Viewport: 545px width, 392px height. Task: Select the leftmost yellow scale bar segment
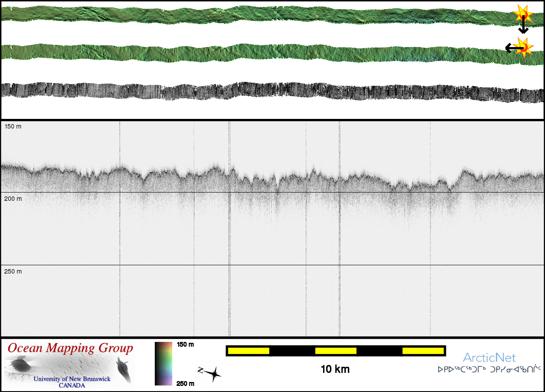(248, 351)
